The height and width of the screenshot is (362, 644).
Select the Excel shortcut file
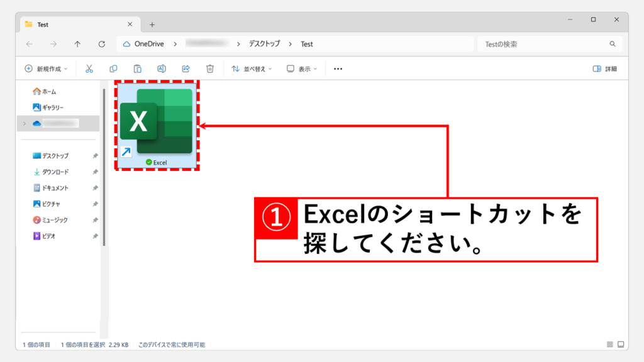pyautogui.click(x=157, y=126)
